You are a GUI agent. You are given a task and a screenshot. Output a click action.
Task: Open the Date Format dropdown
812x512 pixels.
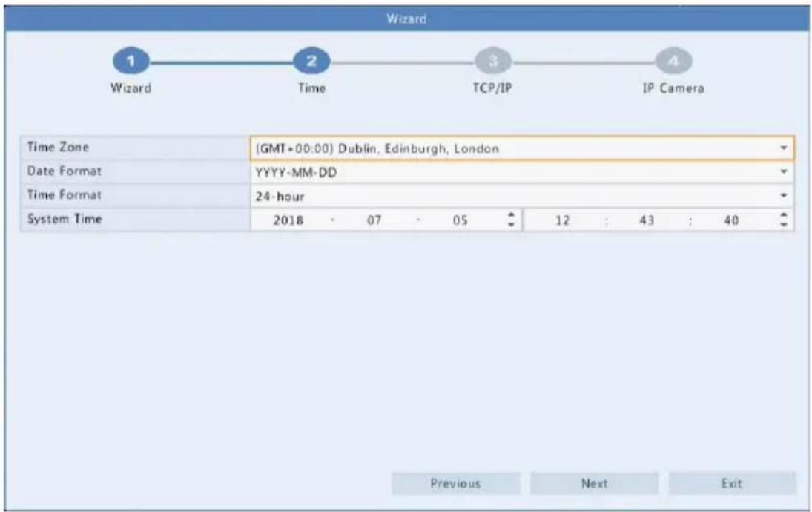click(521, 172)
